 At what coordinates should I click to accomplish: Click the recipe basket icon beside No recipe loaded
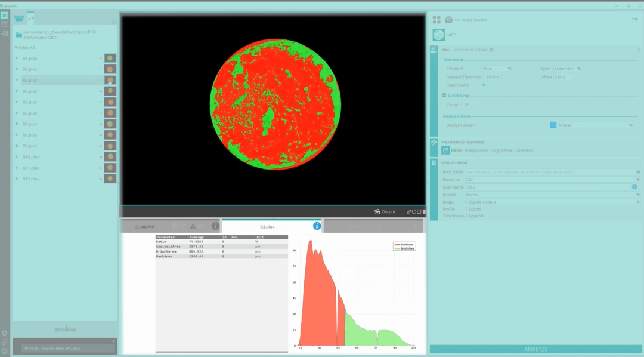(x=448, y=20)
